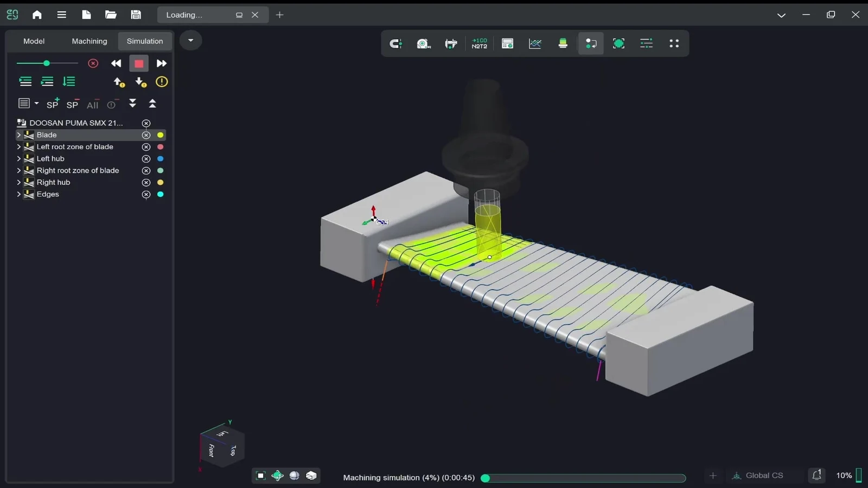
Task: Switch to the Machining tab
Action: [x=90, y=41]
